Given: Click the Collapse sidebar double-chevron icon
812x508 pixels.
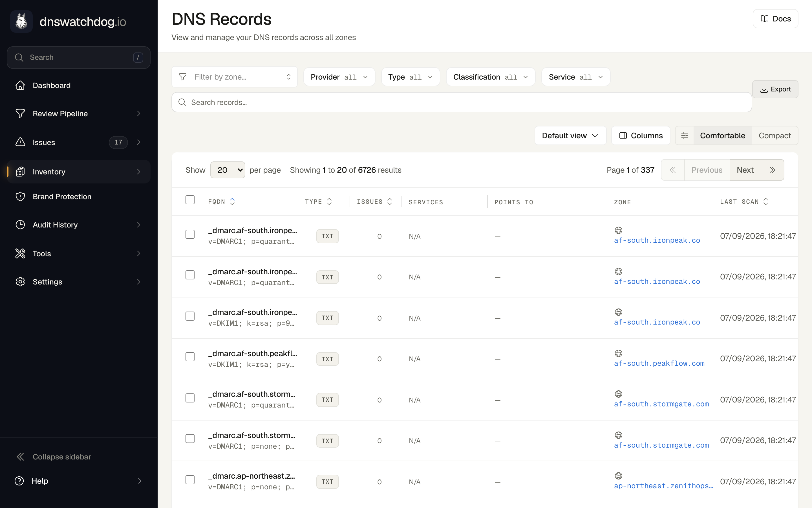Looking at the screenshot, I should 20,457.
